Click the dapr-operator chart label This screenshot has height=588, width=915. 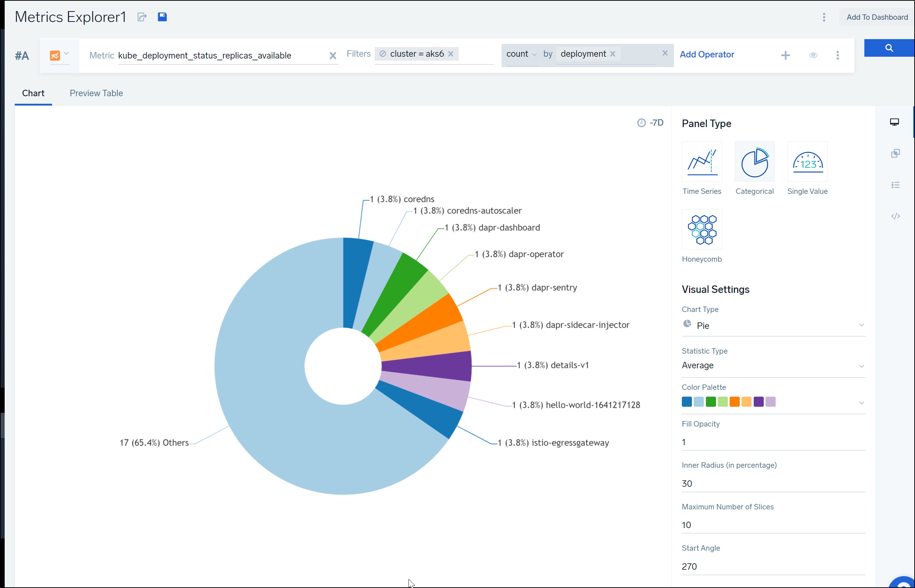pos(519,254)
